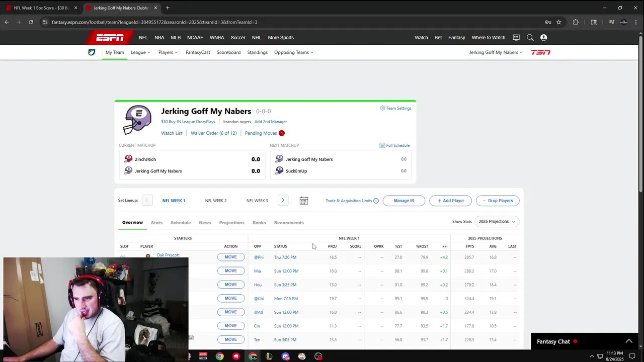Screen dimensions: 644x362
Task: Click the ESPN logo in header
Action: pos(110,38)
